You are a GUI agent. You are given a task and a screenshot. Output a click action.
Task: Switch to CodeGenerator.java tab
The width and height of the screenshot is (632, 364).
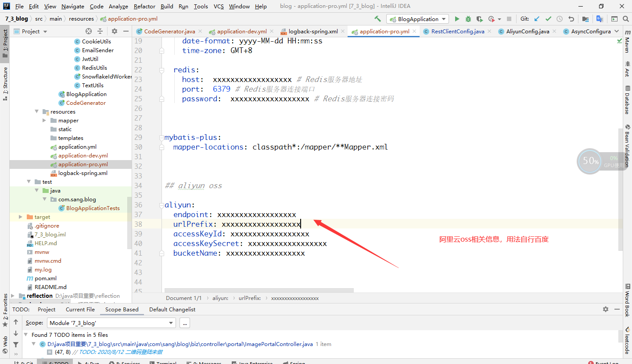[x=169, y=31]
